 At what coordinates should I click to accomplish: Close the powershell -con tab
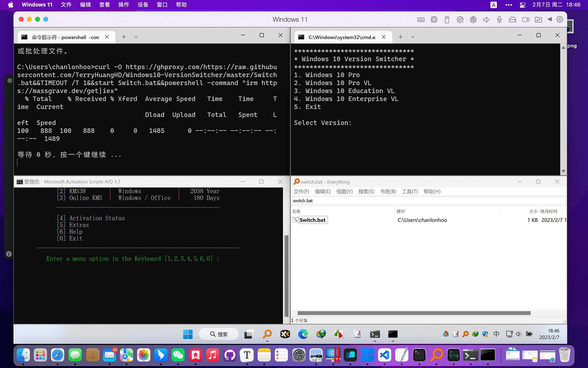[x=107, y=37]
